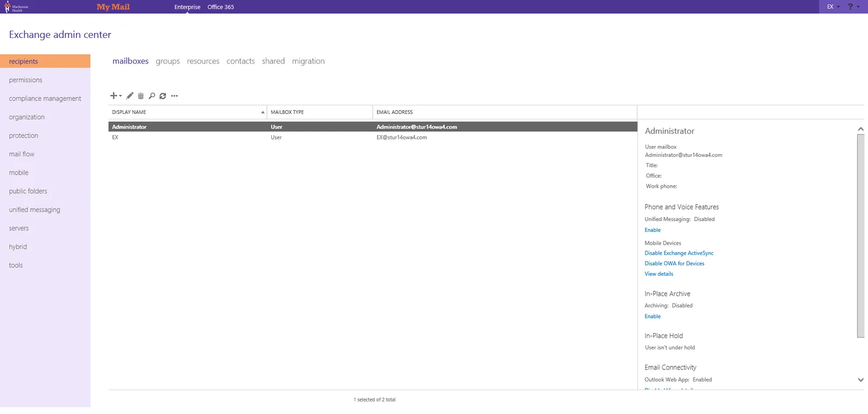Click the Delete trash can icon
Image resolution: width=868 pixels, height=414 pixels.
click(141, 96)
